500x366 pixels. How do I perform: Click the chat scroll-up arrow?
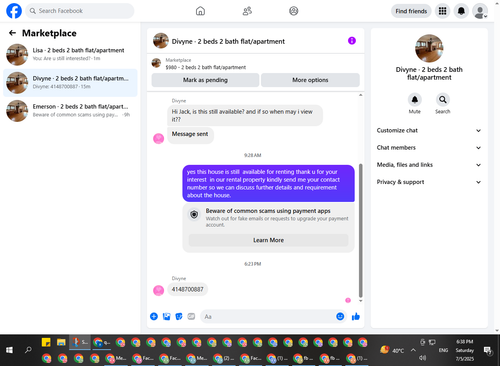click(360, 95)
